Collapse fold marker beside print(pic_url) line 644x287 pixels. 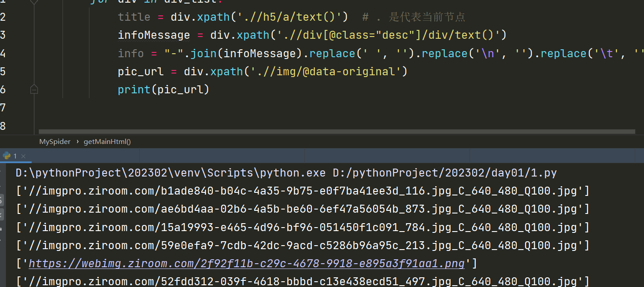point(34,89)
